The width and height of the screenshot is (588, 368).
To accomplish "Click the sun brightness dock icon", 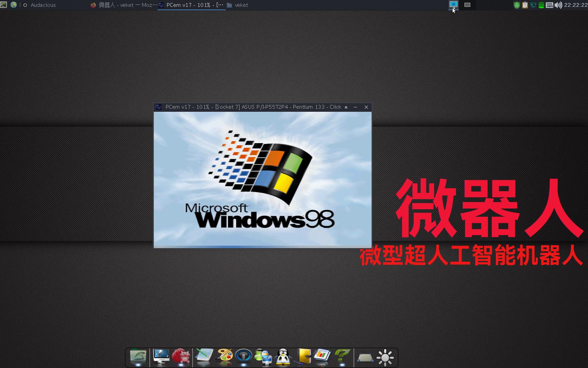I will tap(385, 358).
